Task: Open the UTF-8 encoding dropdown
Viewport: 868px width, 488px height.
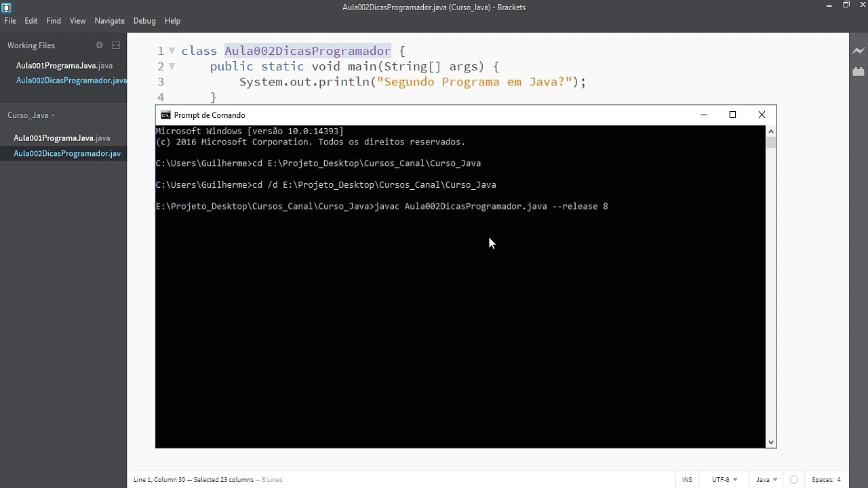Action: (x=724, y=480)
